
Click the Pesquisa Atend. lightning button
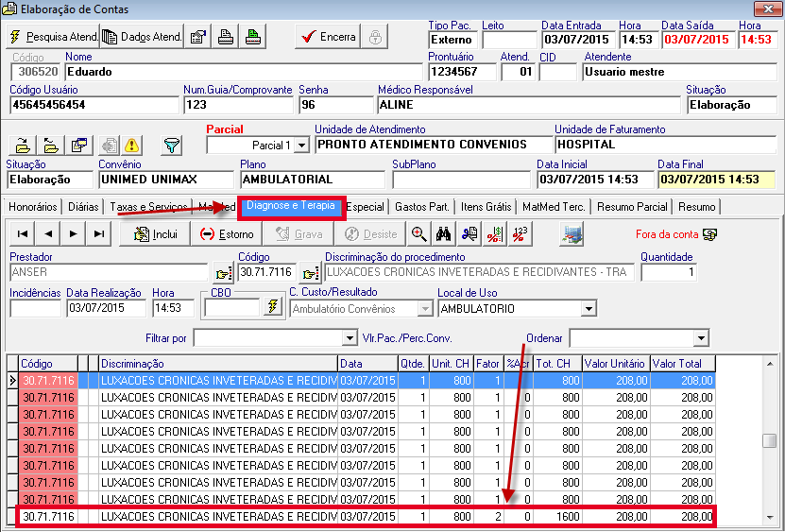(x=53, y=37)
